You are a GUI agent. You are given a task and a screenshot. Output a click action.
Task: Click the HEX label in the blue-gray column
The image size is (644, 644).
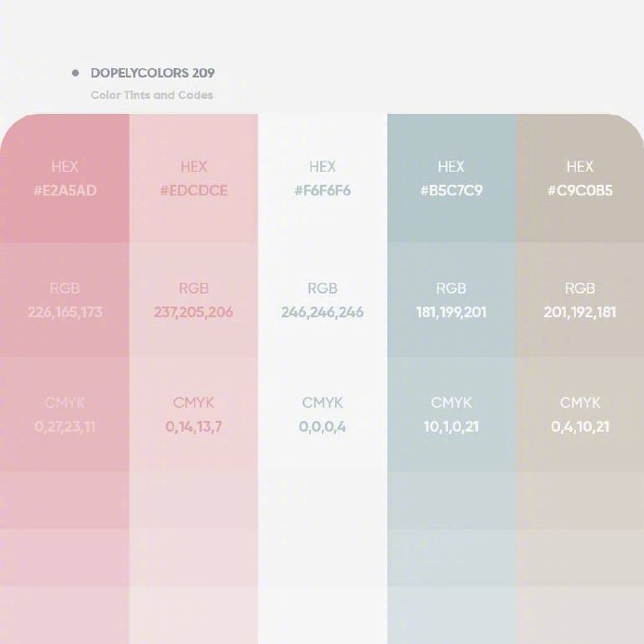coord(451,167)
